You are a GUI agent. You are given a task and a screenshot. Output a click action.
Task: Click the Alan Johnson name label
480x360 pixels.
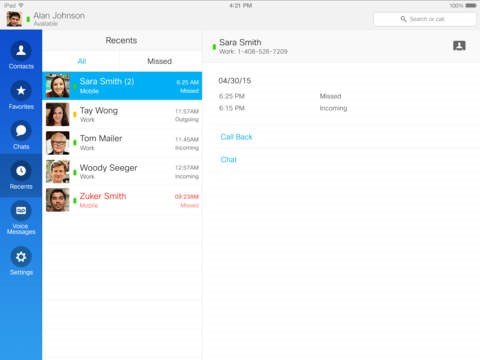pyautogui.click(x=59, y=15)
